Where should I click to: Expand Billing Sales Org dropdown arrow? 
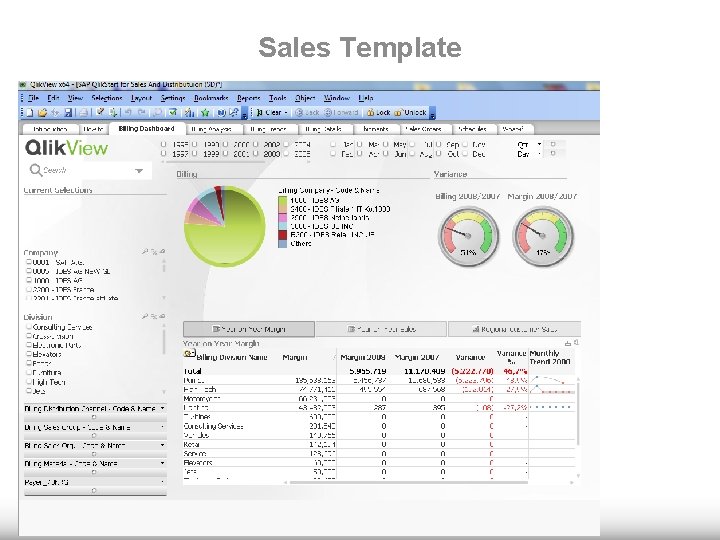[162, 445]
